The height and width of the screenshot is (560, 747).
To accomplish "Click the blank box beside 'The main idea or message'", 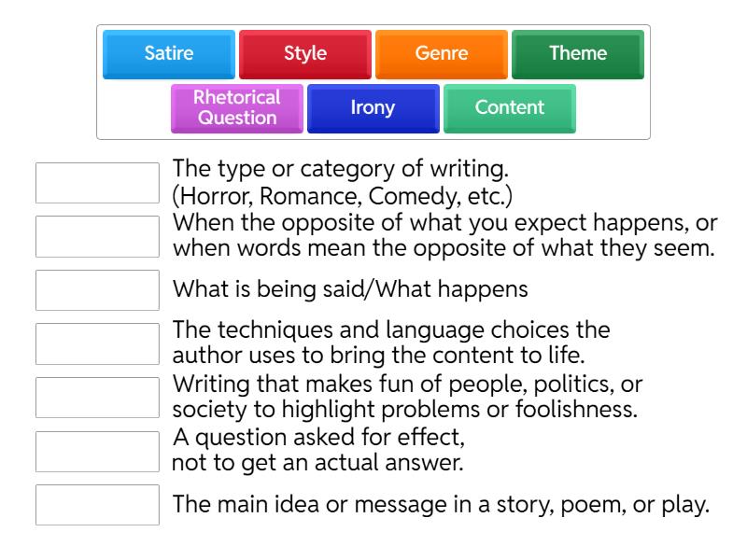I will coord(97,504).
